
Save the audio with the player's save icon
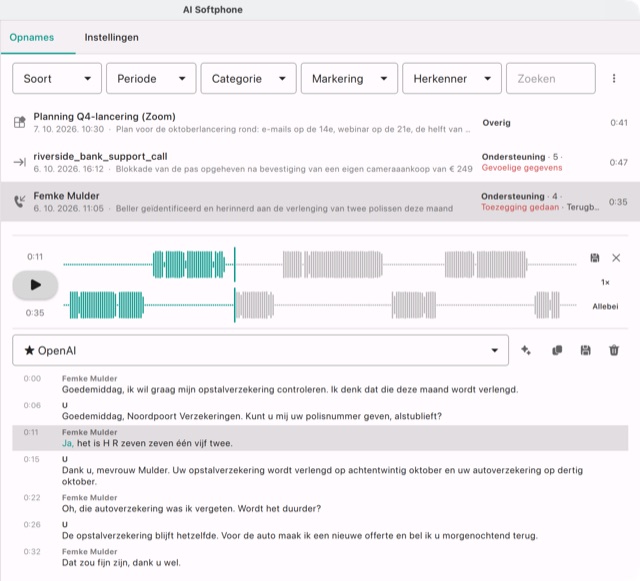(x=595, y=258)
